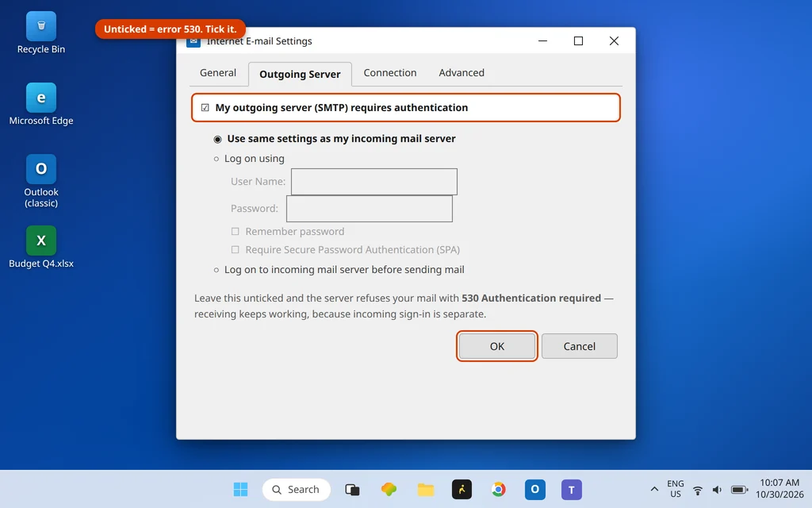This screenshot has width=812, height=508.
Task: Check the battery status tray icon
Action: (x=740, y=490)
